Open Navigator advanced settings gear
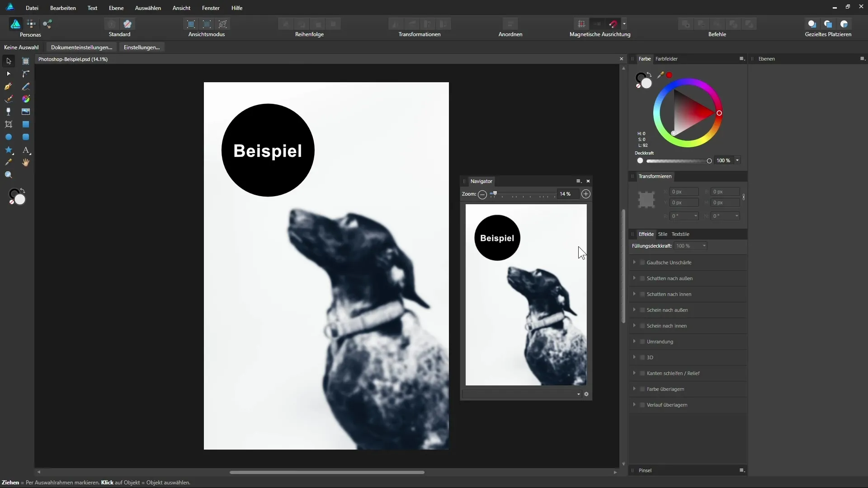 pos(586,394)
